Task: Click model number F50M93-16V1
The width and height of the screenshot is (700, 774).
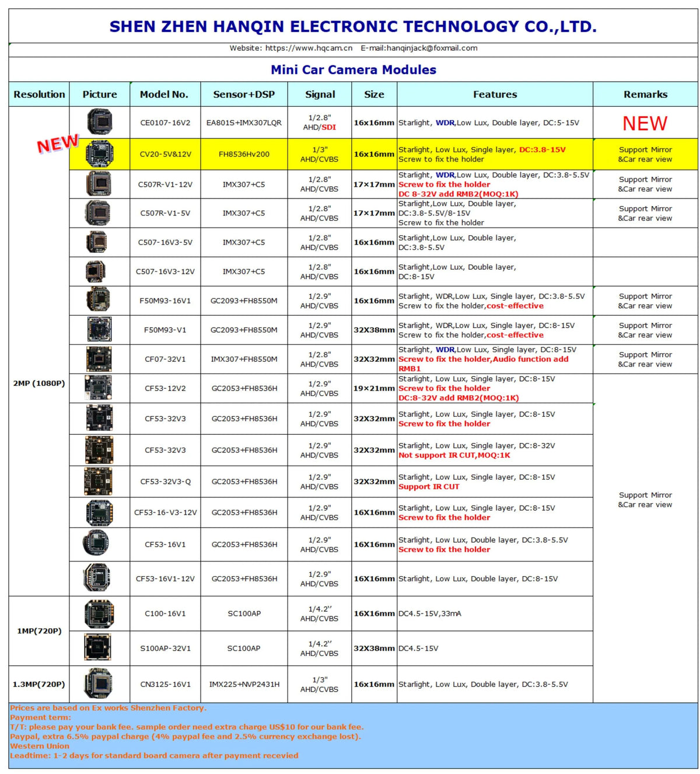Action: [x=165, y=301]
